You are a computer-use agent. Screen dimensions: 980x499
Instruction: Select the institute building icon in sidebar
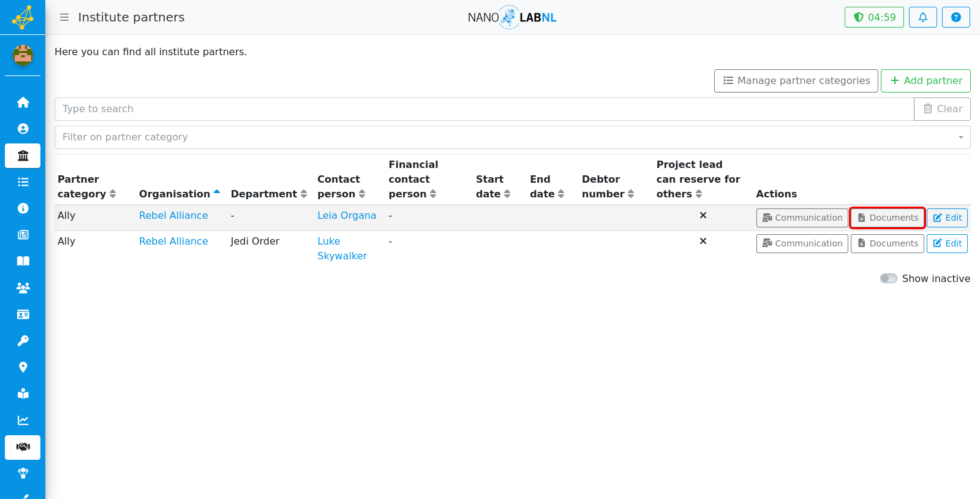pos(23,156)
